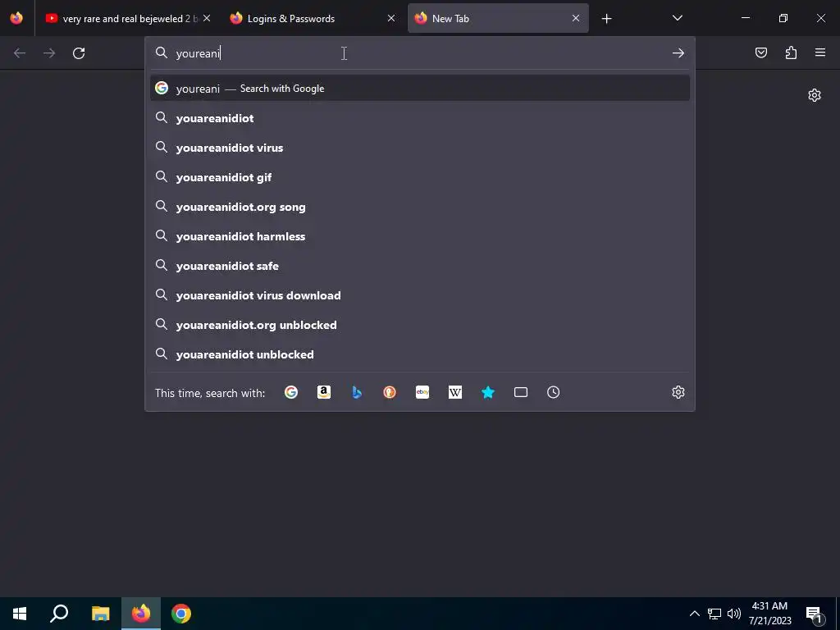Switch to the Logins & Passwords tab

(313, 18)
